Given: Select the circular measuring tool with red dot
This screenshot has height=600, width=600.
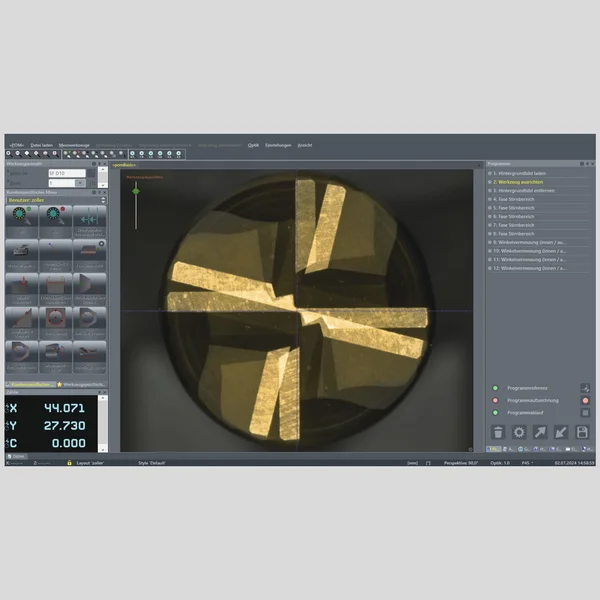Looking at the screenshot, I should 55,215.
